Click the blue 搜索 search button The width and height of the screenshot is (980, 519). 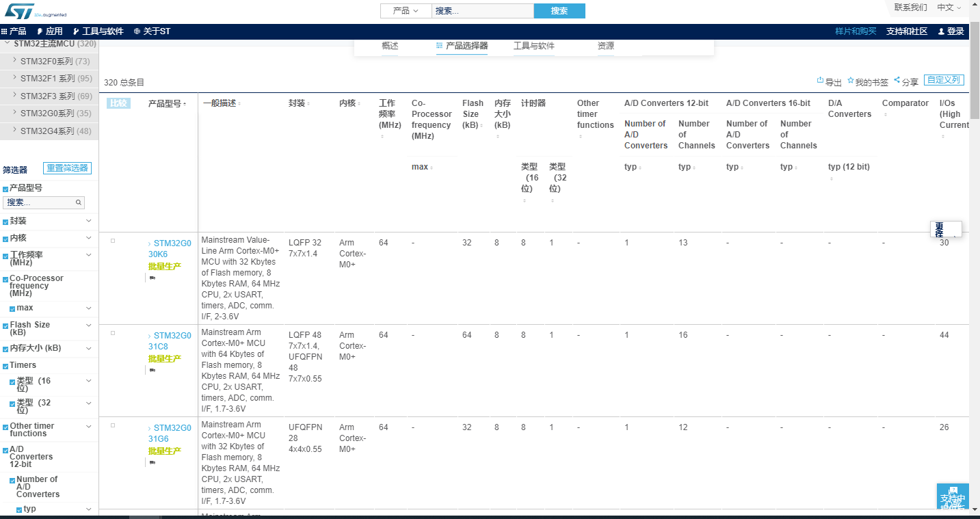coord(559,11)
